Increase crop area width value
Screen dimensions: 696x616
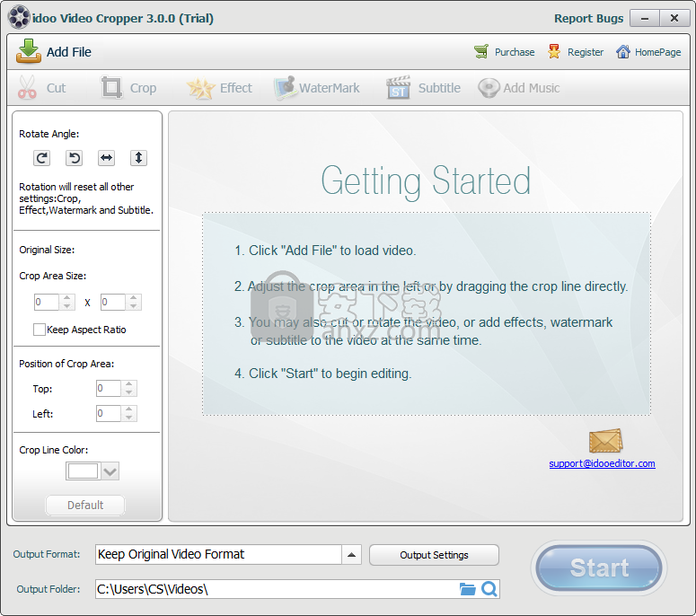[x=66, y=298]
